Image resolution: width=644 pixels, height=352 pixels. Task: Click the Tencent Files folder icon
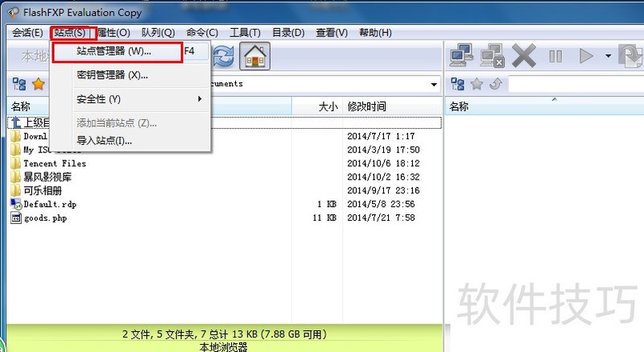[15, 164]
